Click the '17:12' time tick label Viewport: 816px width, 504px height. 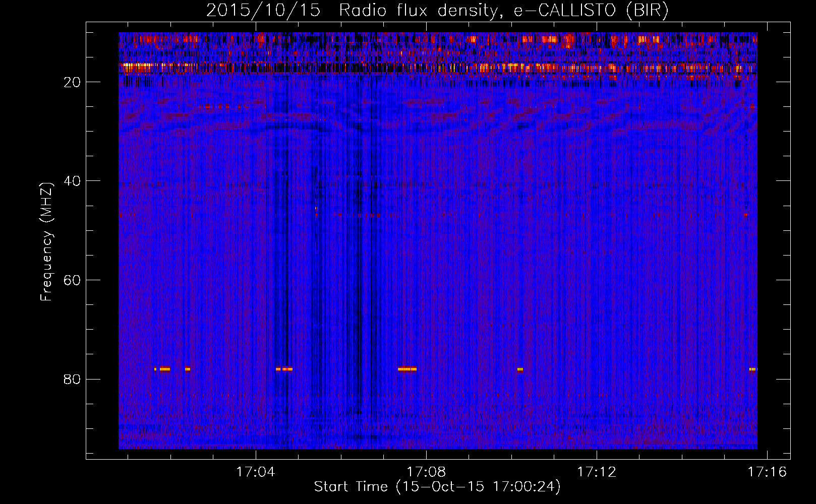point(597,472)
